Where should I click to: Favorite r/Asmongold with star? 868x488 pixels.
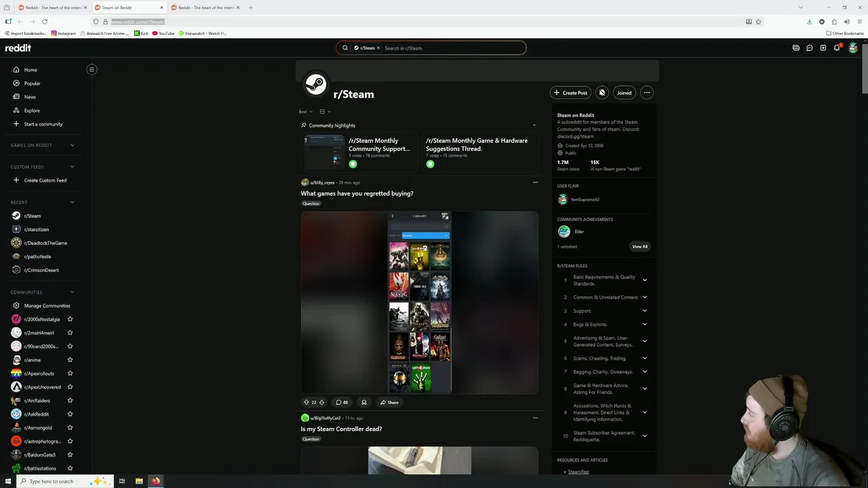click(70, 428)
